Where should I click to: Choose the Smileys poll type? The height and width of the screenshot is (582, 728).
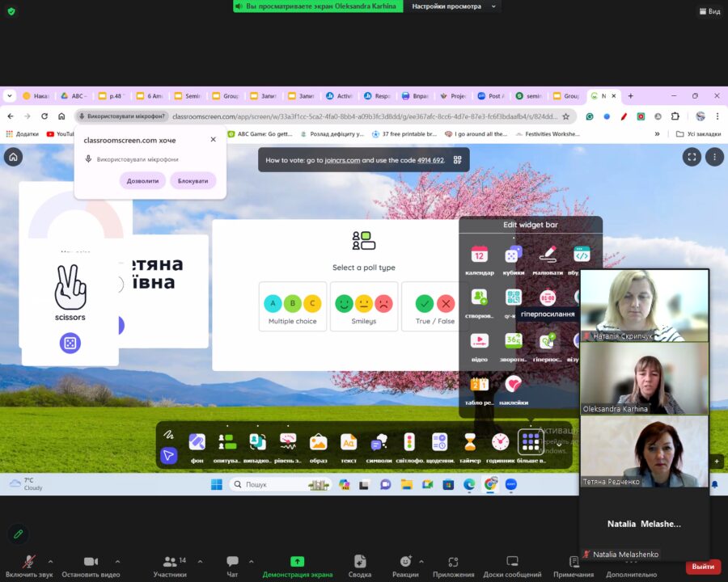[364, 306]
